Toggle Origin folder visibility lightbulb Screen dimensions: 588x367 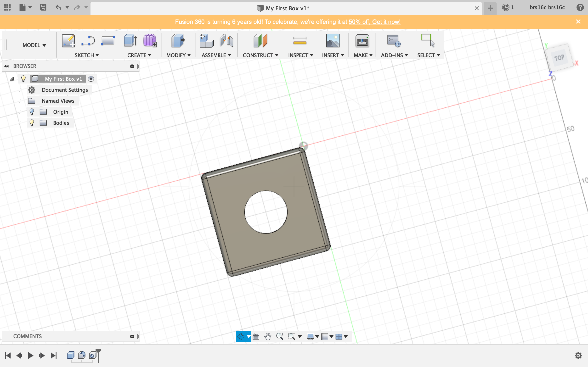point(32,112)
